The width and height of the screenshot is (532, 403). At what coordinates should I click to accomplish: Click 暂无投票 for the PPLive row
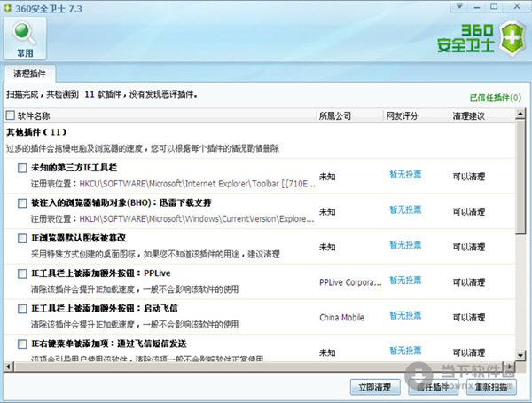(x=405, y=280)
